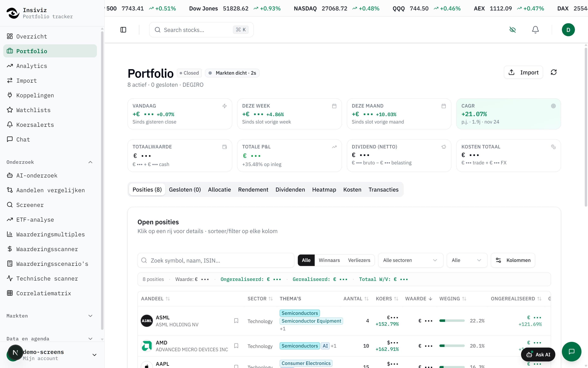Open Correlatiematrix in sidebar
The height and width of the screenshot is (368, 588).
click(x=50, y=293)
